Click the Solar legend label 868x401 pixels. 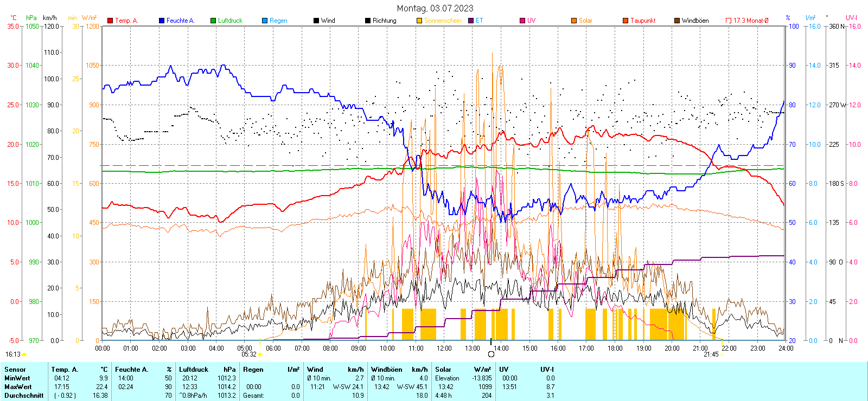coord(585,21)
